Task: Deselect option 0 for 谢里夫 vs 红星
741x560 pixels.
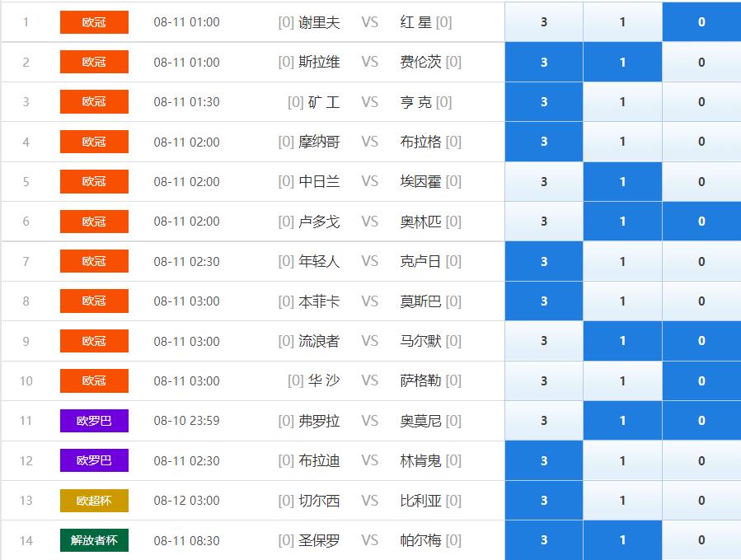Action: [701, 21]
